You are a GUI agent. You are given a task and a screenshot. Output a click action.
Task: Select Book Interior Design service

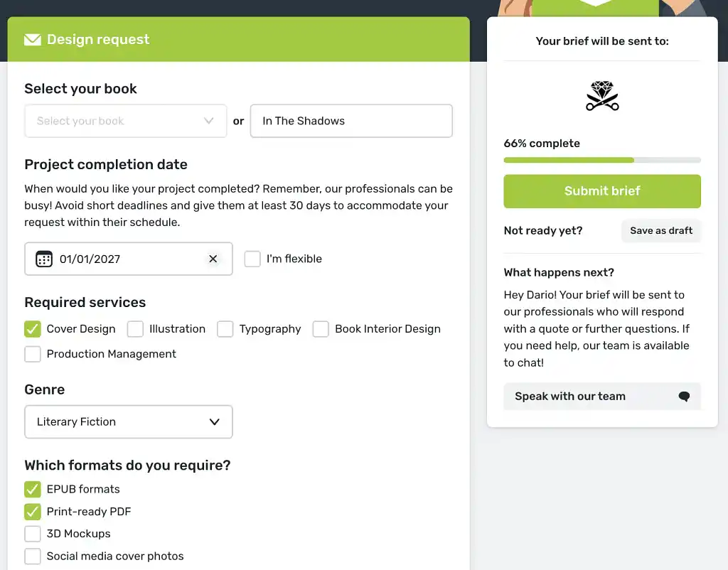coord(321,329)
